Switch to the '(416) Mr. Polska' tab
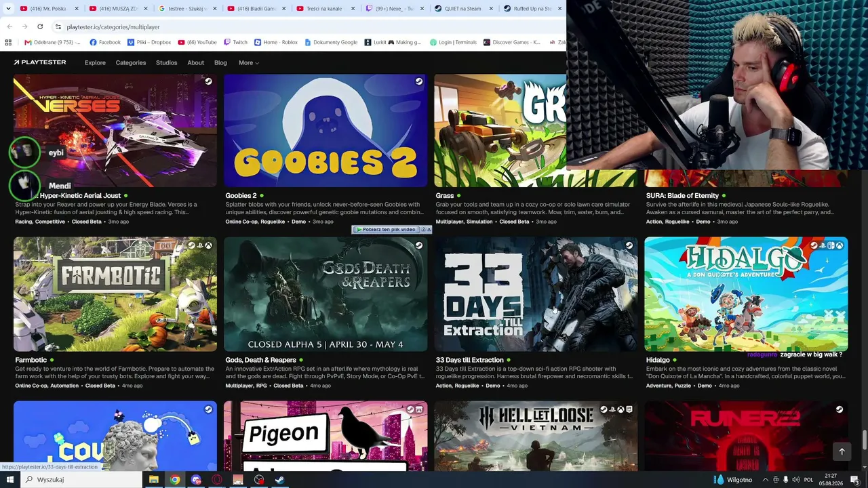This screenshot has width=868, height=488. click(x=49, y=9)
